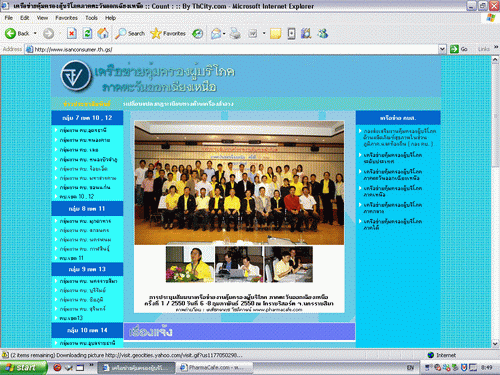Switch to PharmaCafe.com taskbar window
Image resolution: width=500 pixels, height=375 pixels.
coord(213,368)
